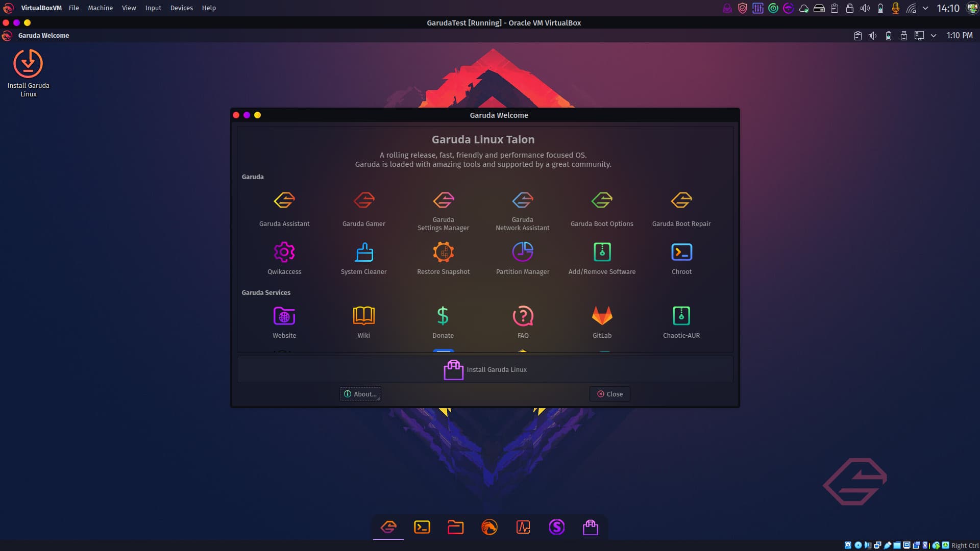Open the GitLab icon
980x551 pixels.
pos(602,316)
